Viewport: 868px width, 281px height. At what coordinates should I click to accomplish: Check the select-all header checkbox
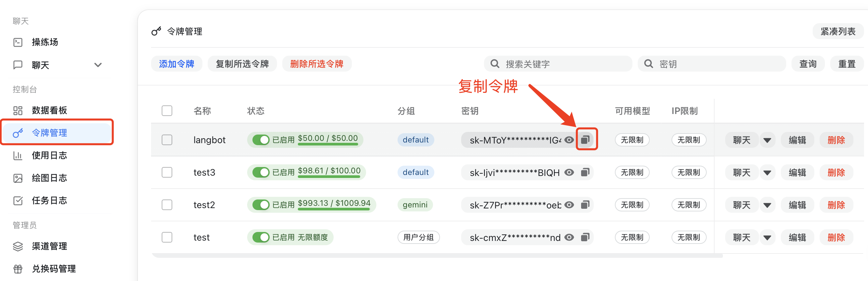(167, 111)
